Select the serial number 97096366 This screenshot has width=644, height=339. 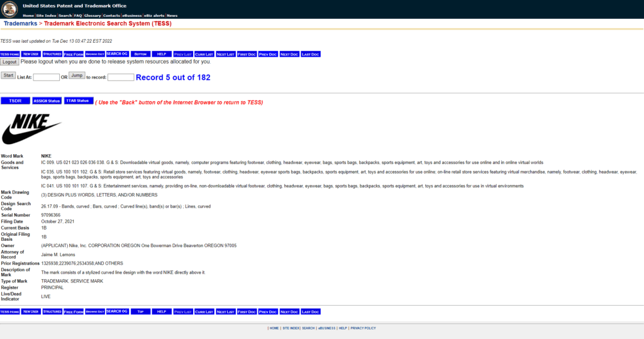pyautogui.click(x=50, y=215)
